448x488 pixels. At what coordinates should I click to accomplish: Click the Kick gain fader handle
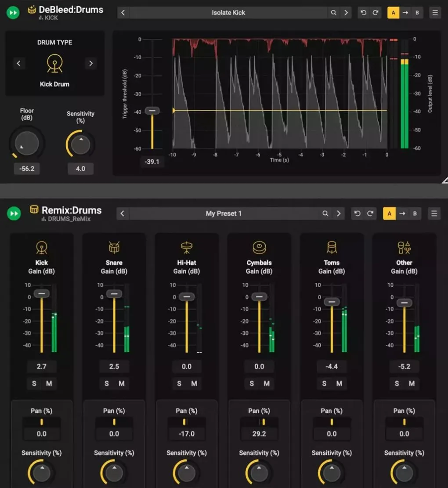(x=42, y=293)
